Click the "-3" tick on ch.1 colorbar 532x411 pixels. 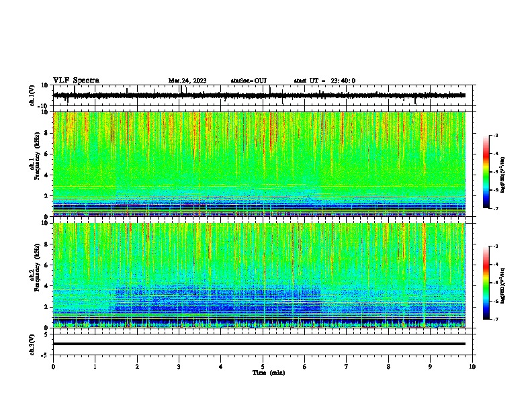(496, 135)
